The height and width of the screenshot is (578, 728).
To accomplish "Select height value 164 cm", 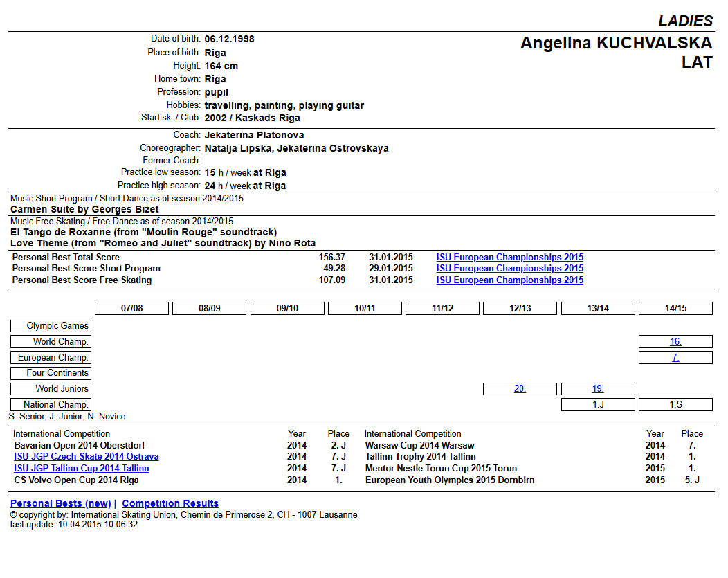I will pos(221,66).
